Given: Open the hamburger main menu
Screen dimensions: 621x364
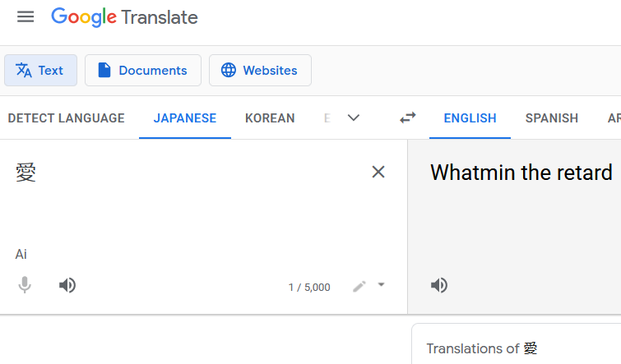Looking at the screenshot, I should [25, 17].
